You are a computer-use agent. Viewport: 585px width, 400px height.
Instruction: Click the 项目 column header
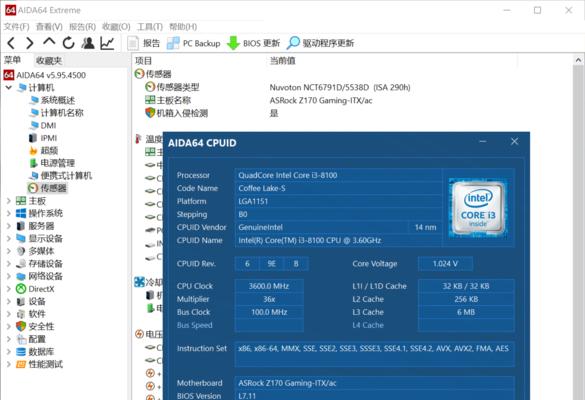point(143,60)
